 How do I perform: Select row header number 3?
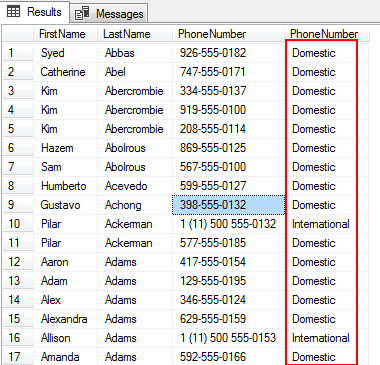coord(18,91)
